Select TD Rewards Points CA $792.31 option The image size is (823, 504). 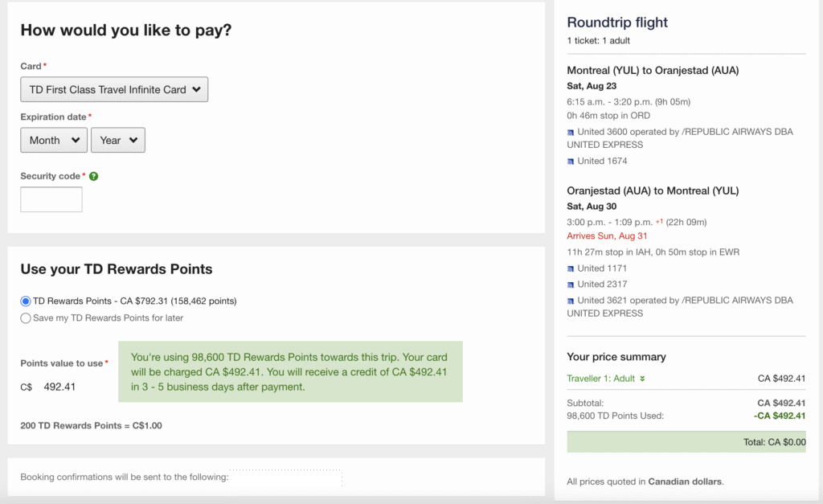click(x=26, y=301)
